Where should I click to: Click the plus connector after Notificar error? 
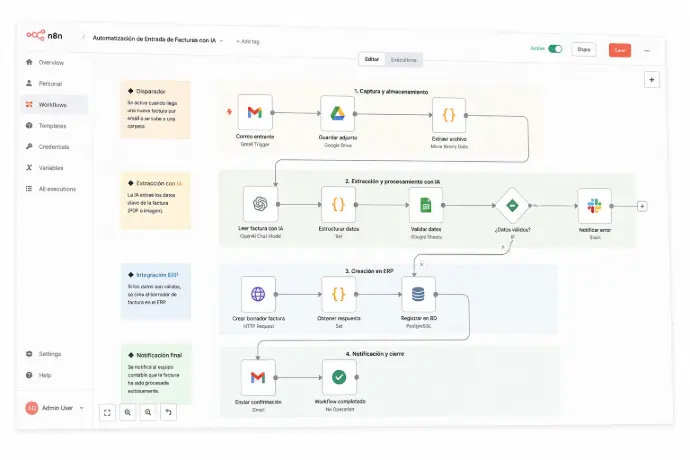coord(642,206)
